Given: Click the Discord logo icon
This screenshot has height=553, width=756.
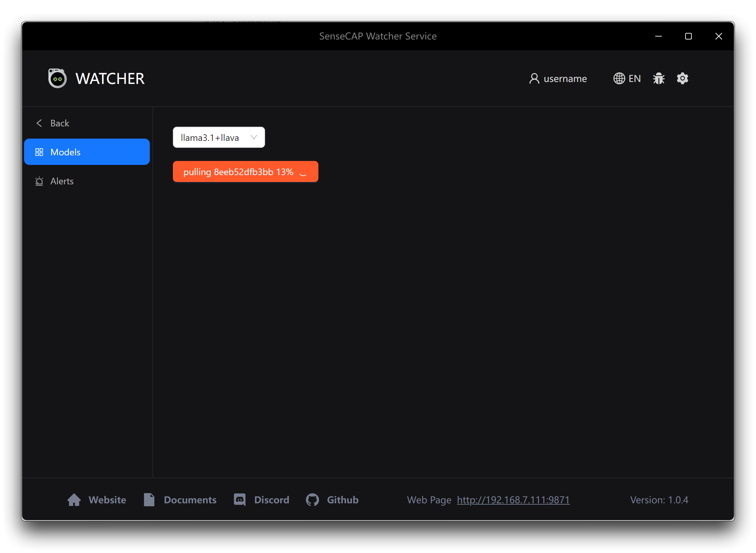Looking at the screenshot, I should click(240, 500).
